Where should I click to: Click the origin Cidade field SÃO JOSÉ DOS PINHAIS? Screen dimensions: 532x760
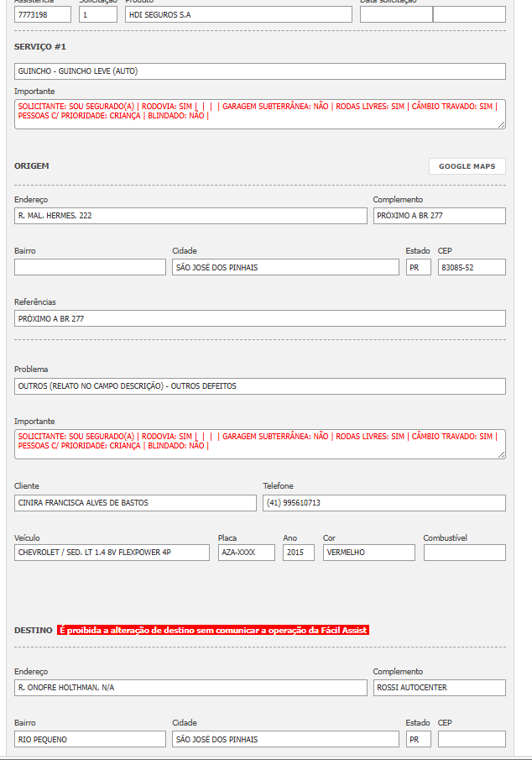(285, 267)
